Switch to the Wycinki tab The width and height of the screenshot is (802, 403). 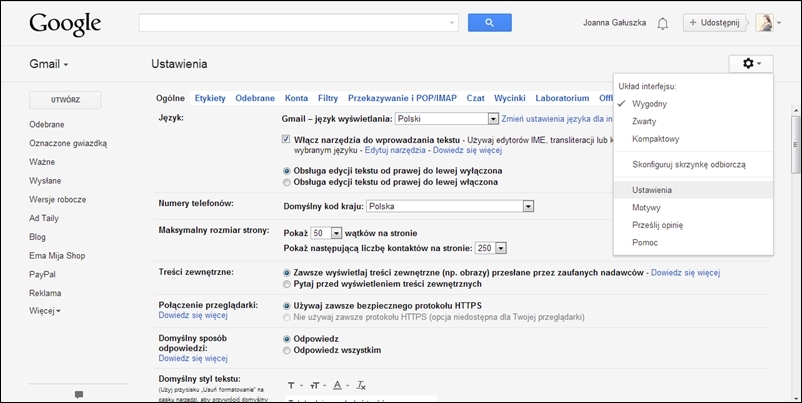509,98
